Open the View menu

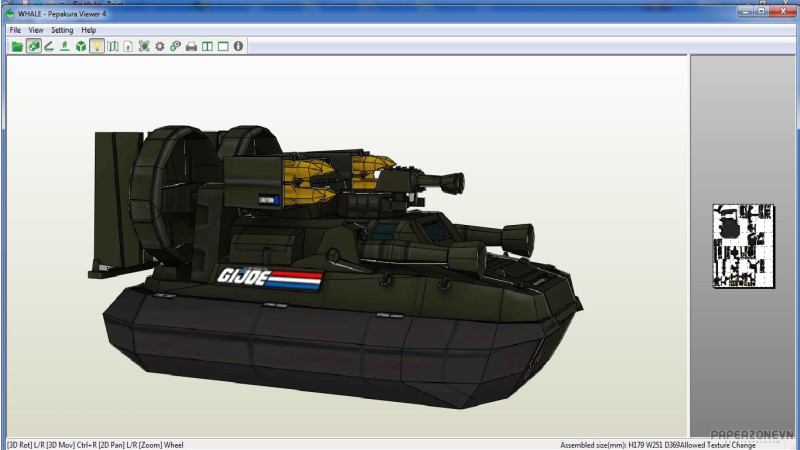[x=36, y=30]
